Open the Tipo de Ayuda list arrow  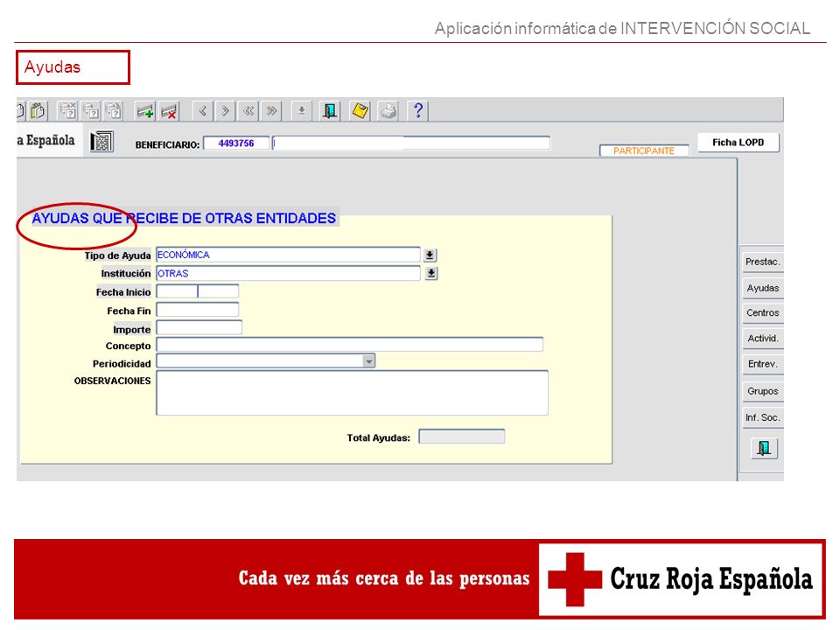[x=430, y=255]
